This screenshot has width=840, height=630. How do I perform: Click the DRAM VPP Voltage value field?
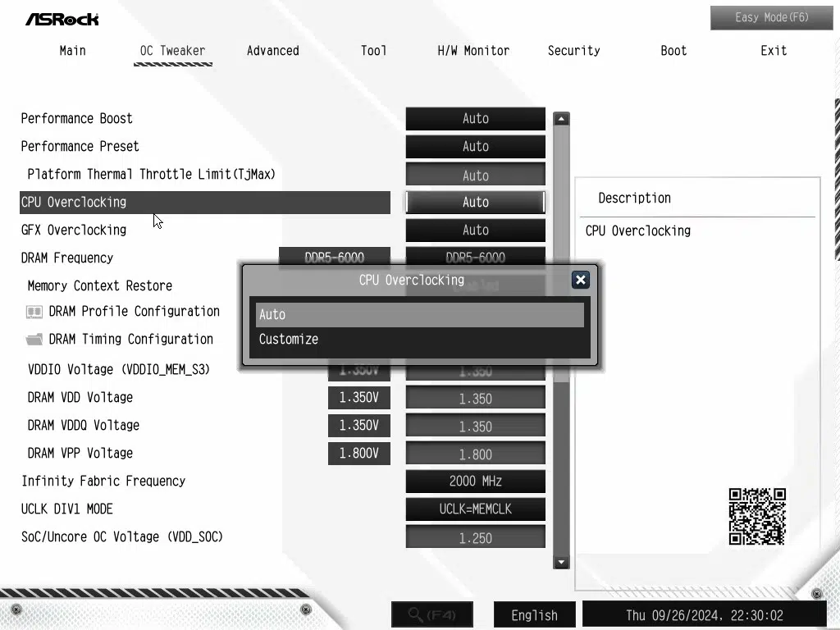point(475,454)
